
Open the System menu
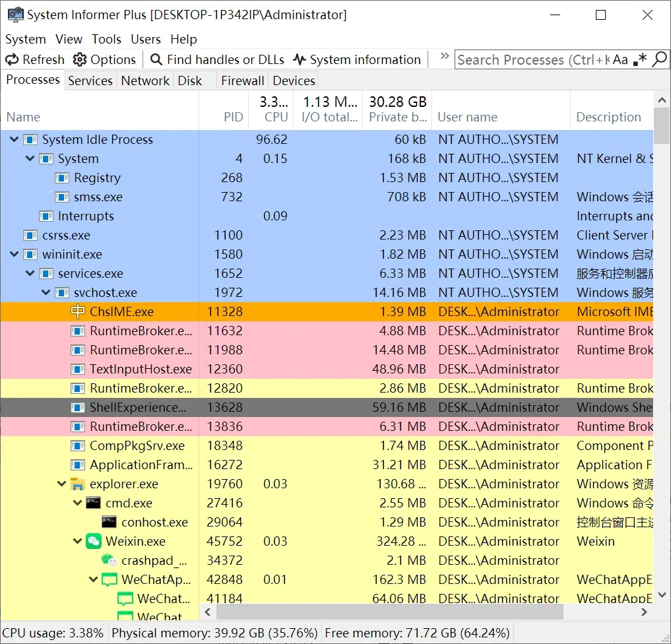[25, 39]
